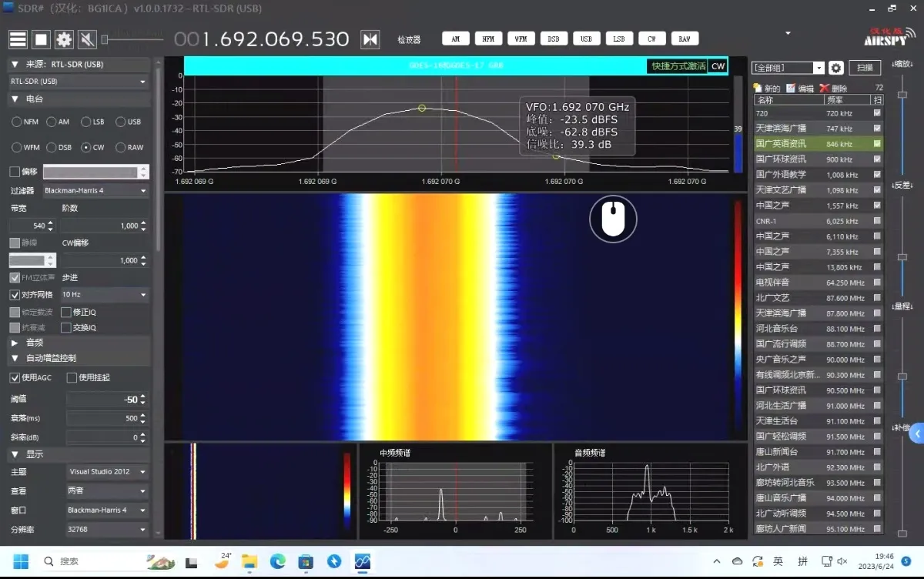Open the hamburger main menu
The height and width of the screenshot is (579, 924).
[x=18, y=39]
